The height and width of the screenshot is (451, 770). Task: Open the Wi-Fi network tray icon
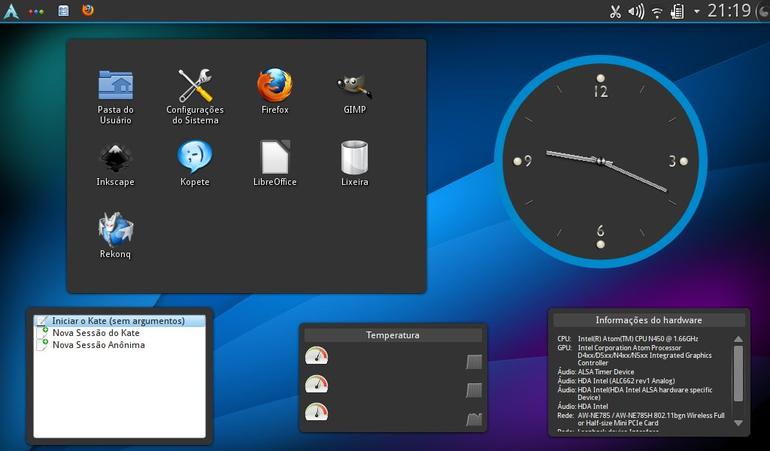tap(657, 12)
